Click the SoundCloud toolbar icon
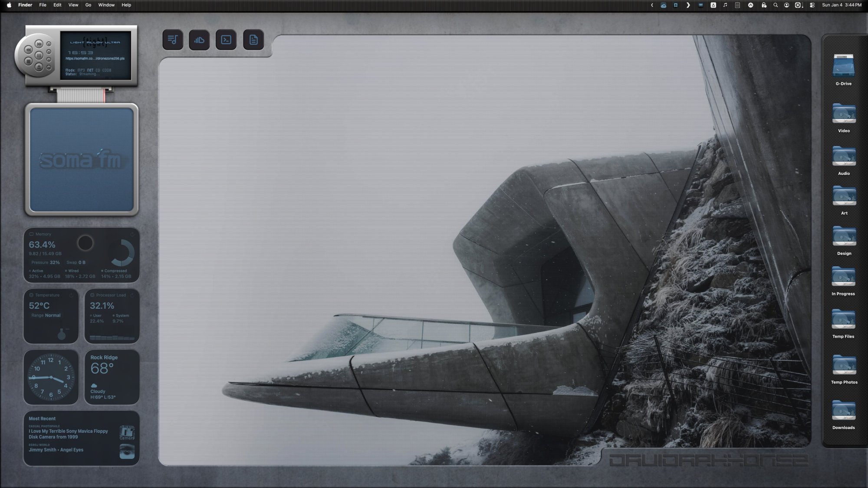868x488 pixels. coord(200,39)
